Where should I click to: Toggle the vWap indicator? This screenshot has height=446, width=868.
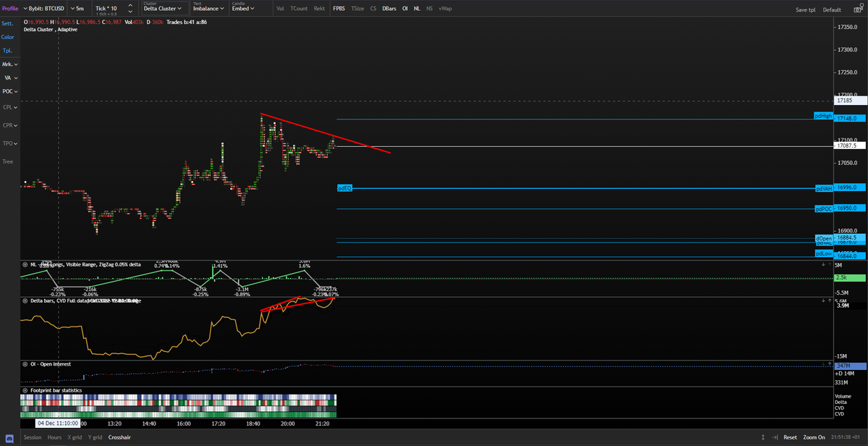[445, 9]
